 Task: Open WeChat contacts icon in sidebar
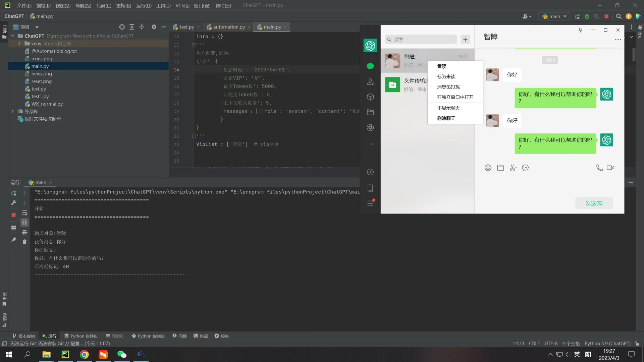(x=370, y=81)
